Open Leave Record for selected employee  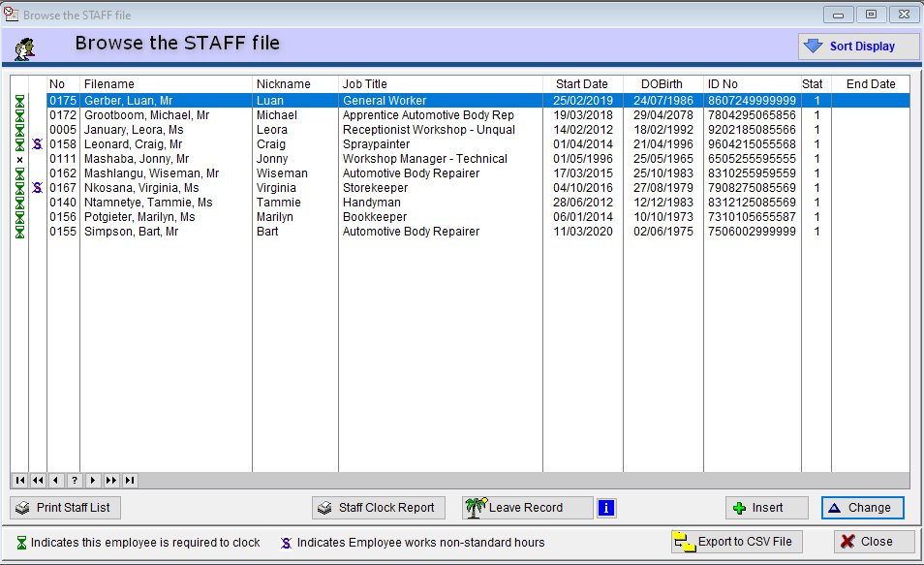526,508
